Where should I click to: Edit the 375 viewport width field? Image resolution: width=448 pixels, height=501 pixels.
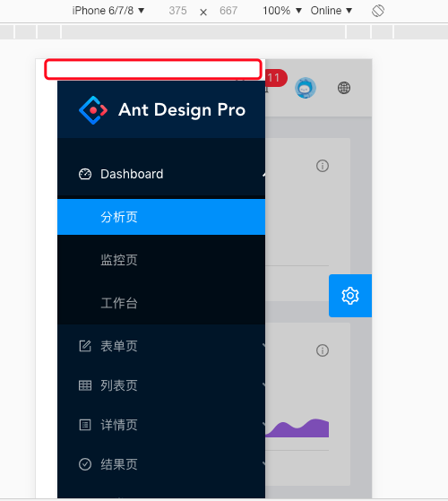coord(178,11)
